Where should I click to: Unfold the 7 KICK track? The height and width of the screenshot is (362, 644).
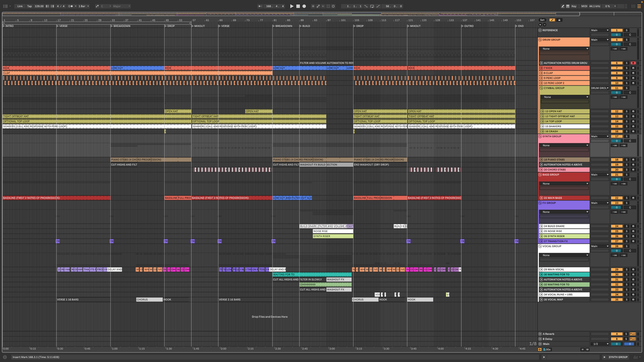(541, 68)
